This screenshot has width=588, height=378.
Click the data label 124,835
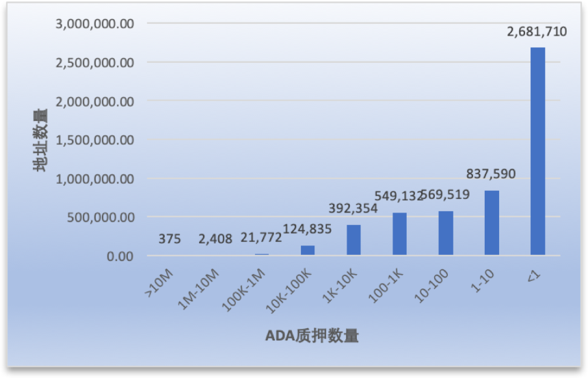coord(307,229)
